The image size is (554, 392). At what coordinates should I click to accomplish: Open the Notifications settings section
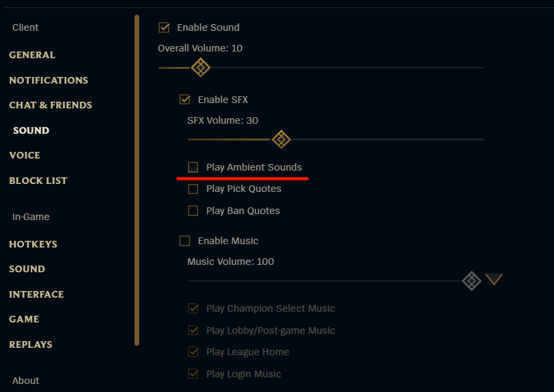click(48, 80)
